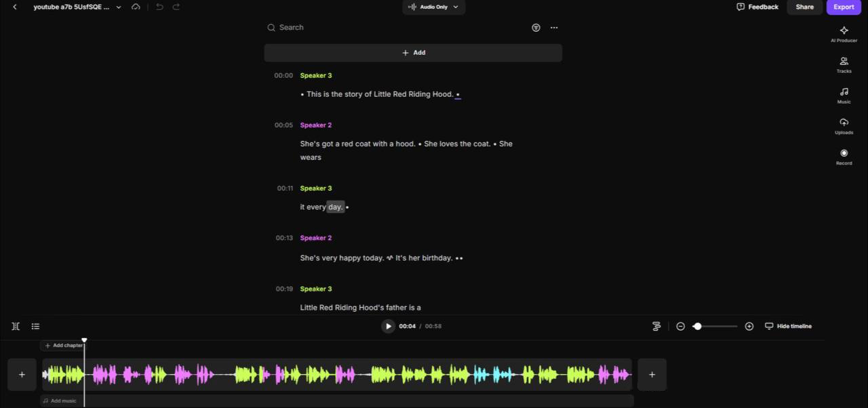This screenshot has height=408, width=868.
Task: Click the playhead marker on the timeline
Action: (x=84, y=340)
